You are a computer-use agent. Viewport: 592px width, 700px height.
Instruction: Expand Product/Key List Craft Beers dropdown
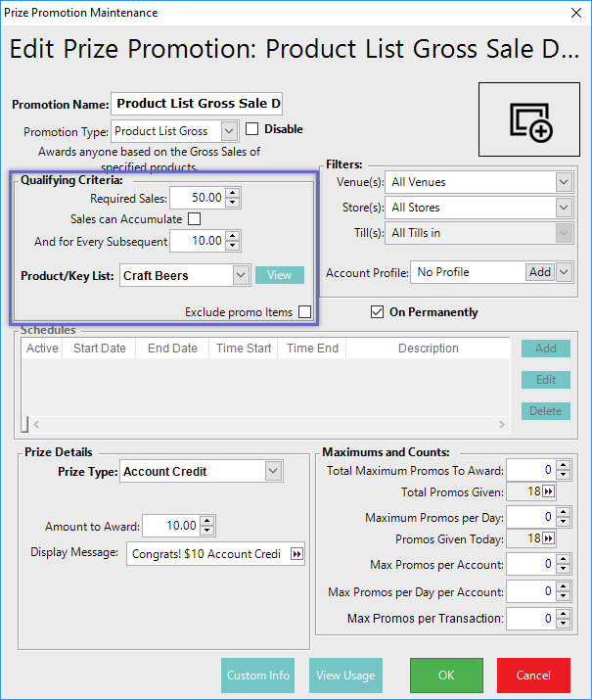tap(241, 276)
